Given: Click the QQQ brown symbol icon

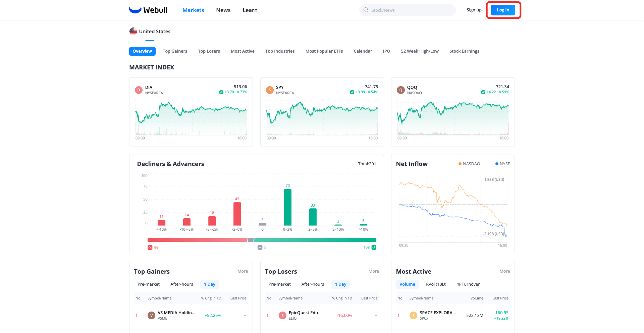Looking at the screenshot, I should [401, 90].
